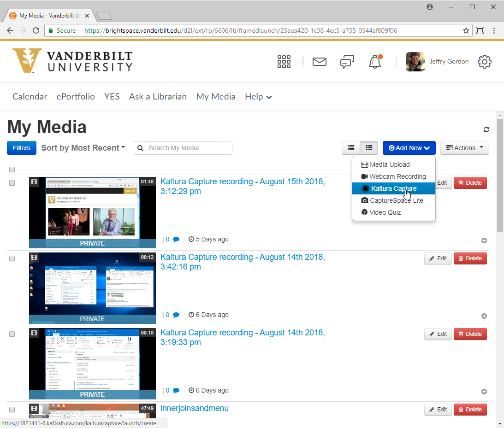
Task: Switch to the collapsed list view icon
Action: click(351, 148)
